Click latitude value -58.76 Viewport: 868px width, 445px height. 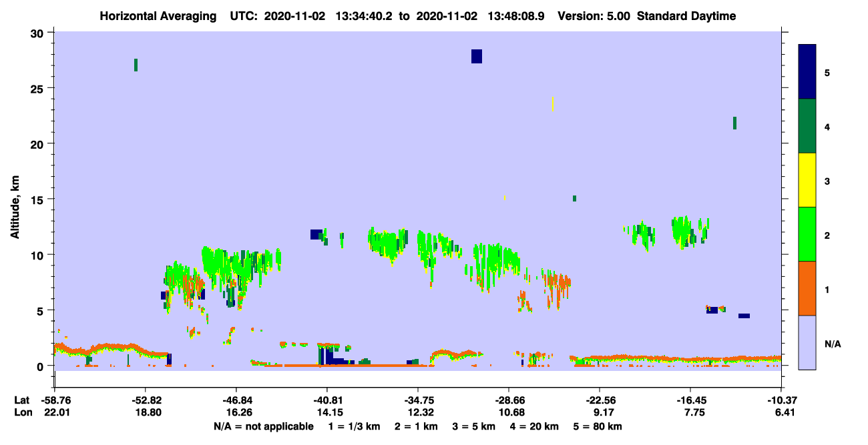click(55, 400)
